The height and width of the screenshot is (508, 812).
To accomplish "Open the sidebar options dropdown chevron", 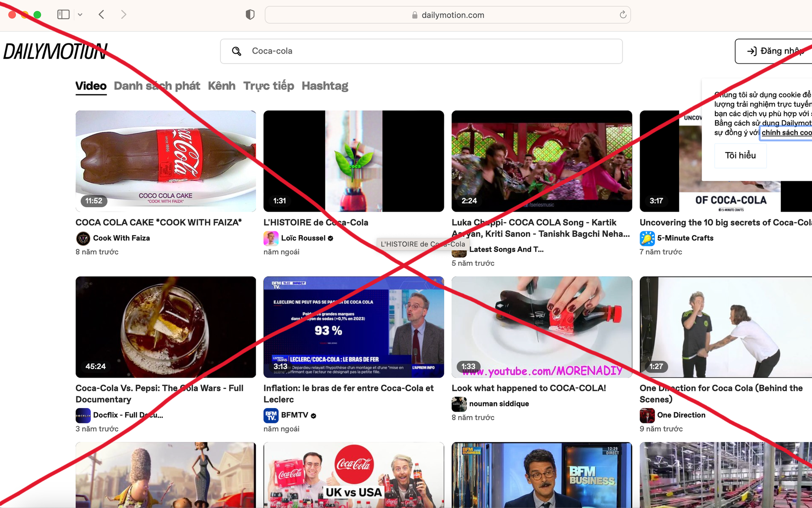I will (x=80, y=15).
